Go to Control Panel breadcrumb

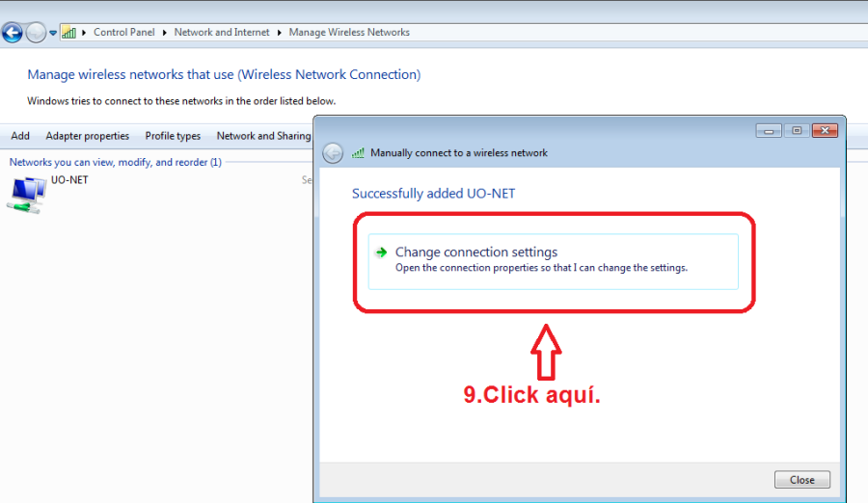123,32
